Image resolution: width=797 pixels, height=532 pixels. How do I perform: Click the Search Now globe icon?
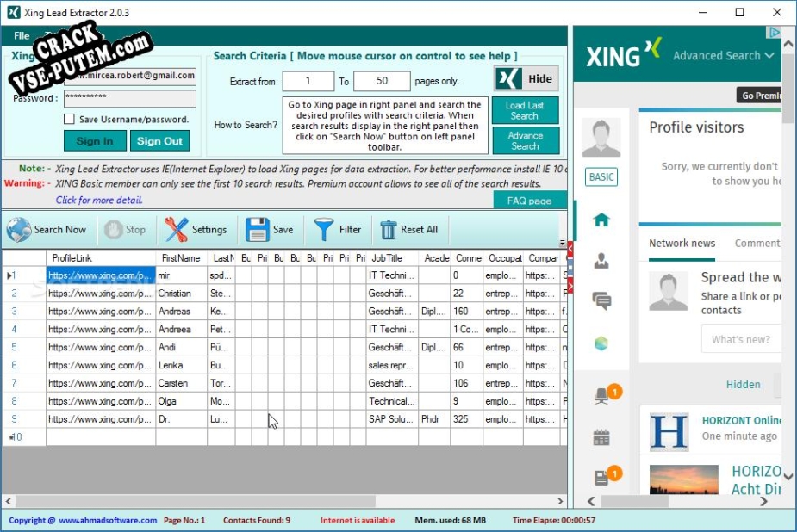19,230
